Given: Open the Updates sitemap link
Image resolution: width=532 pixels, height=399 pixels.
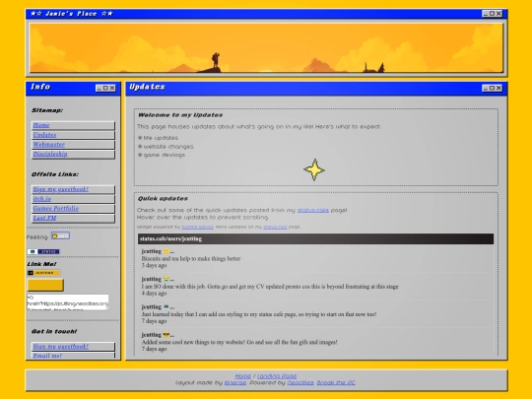Looking at the screenshot, I should pyautogui.click(x=44, y=135).
